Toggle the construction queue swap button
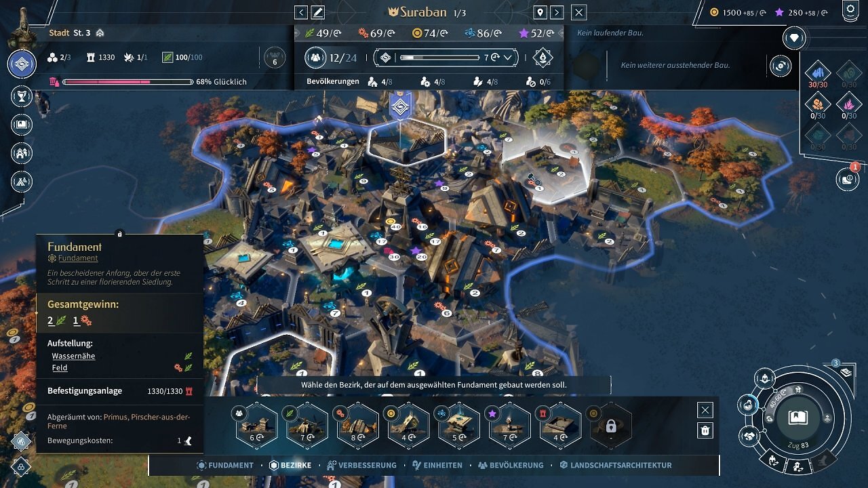The height and width of the screenshot is (488, 868). [781, 66]
